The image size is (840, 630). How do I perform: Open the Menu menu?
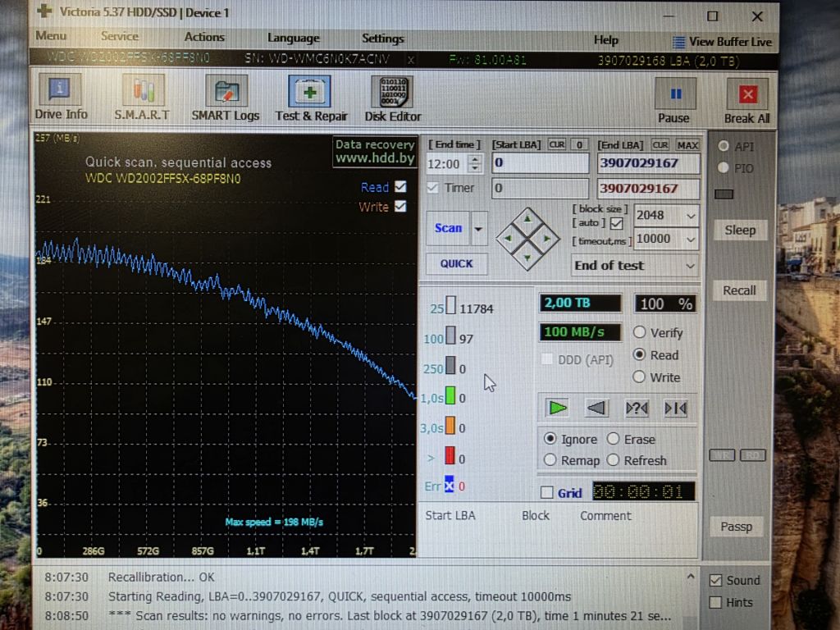point(51,36)
